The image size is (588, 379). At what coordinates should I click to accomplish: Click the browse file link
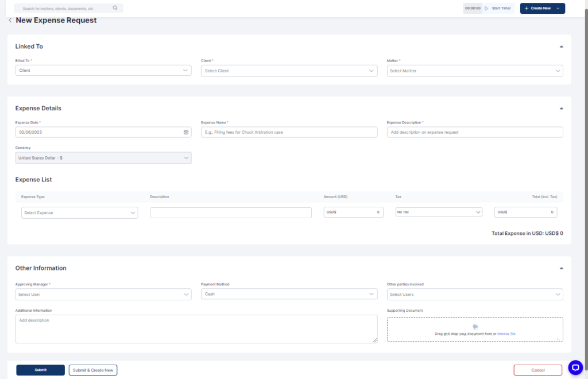coord(506,334)
